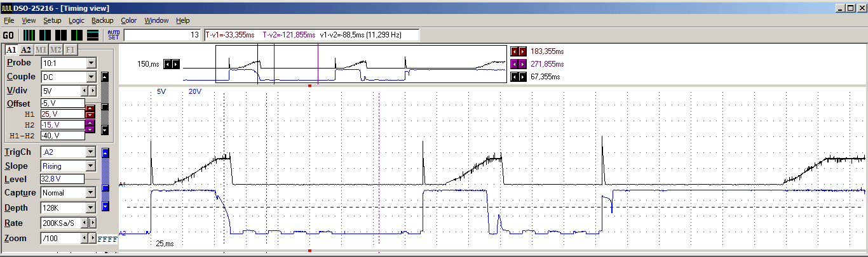868x257 pixels.
Task: Click the trigger Level value field
Action: click(62, 179)
